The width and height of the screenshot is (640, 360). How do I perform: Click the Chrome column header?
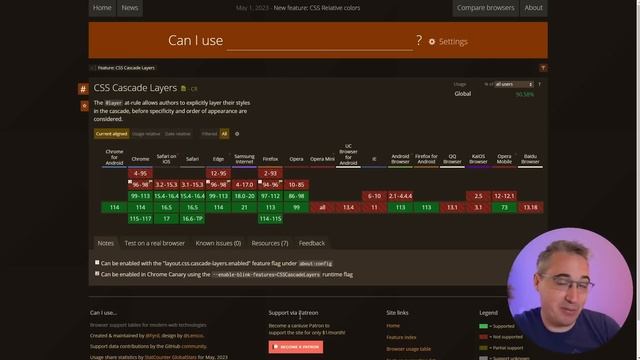[x=140, y=159]
